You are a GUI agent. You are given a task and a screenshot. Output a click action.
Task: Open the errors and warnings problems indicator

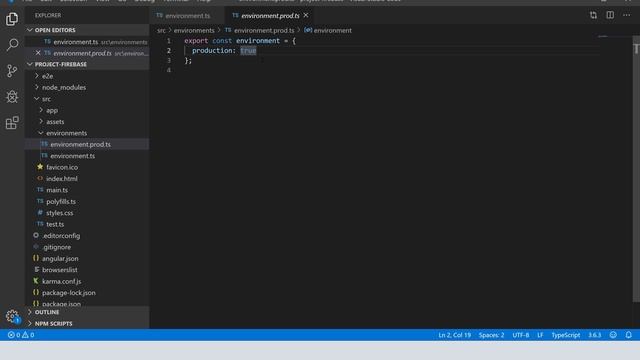pyautogui.click(x=21, y=335)
